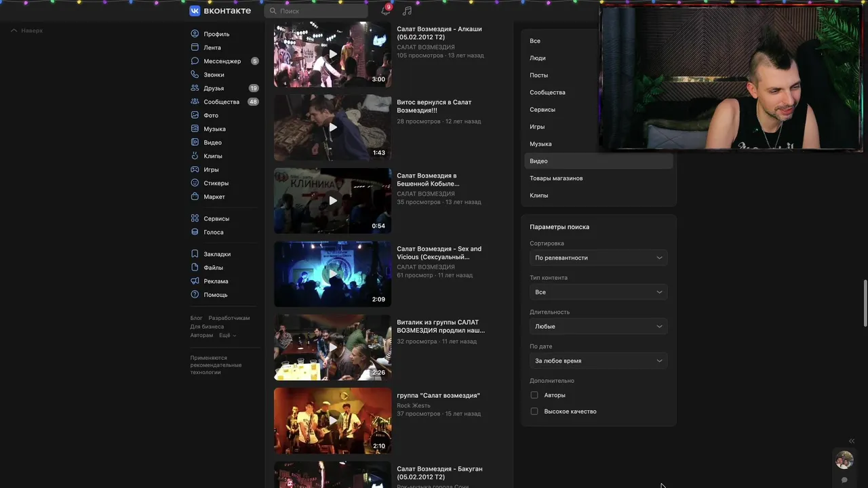Click the Поиск search field
The height and width of the screenshot is (488, 868).
[316, 11]
